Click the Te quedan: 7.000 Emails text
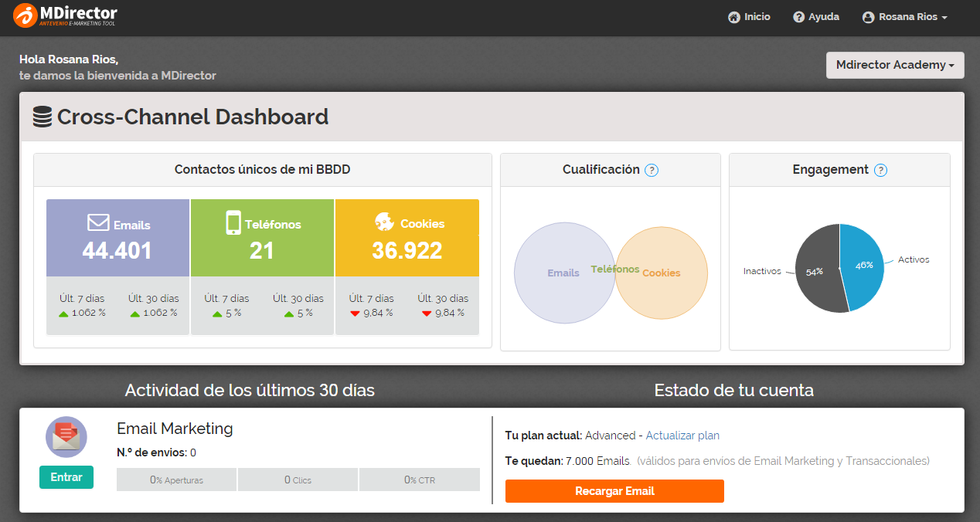The image size is (980, 522). coord(568,461)
